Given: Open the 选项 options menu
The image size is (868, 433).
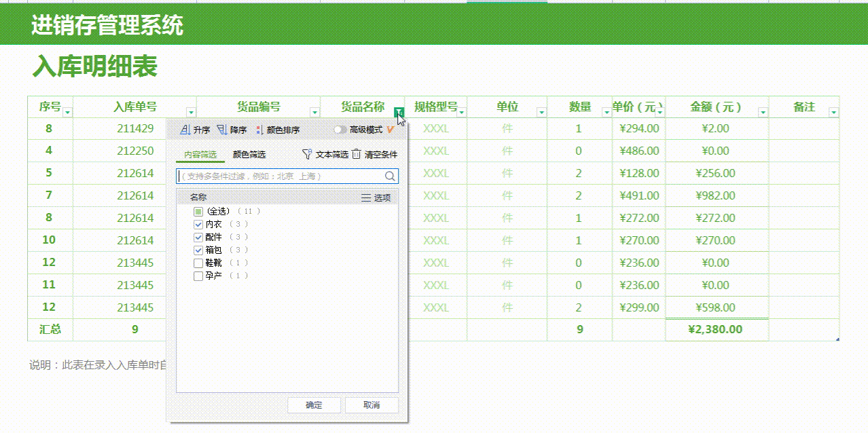Looking at the screenshot, I should 376,197.
